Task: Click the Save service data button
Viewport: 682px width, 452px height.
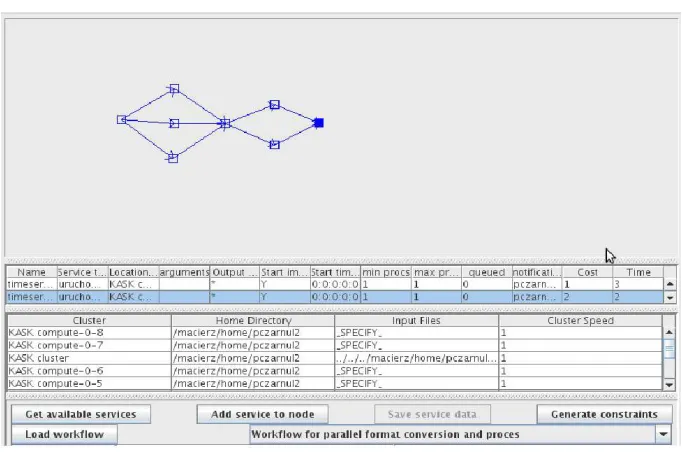Action: pos(432,414)
